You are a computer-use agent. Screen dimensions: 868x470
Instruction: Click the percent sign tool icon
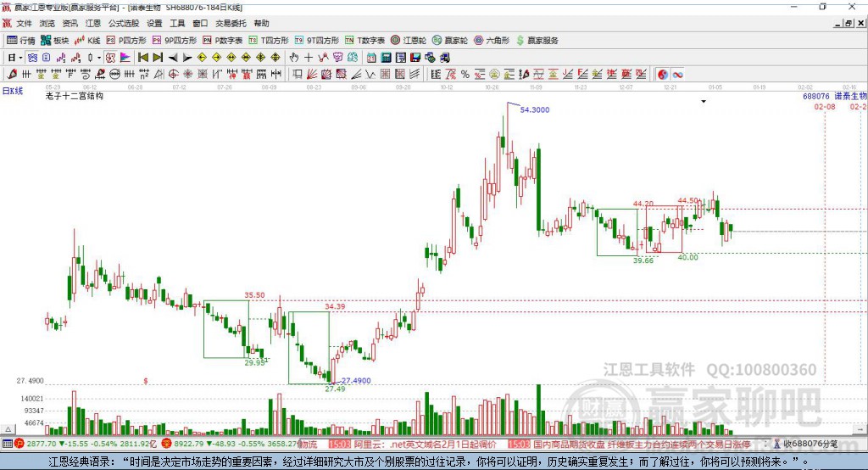click(x=465, y=75)
